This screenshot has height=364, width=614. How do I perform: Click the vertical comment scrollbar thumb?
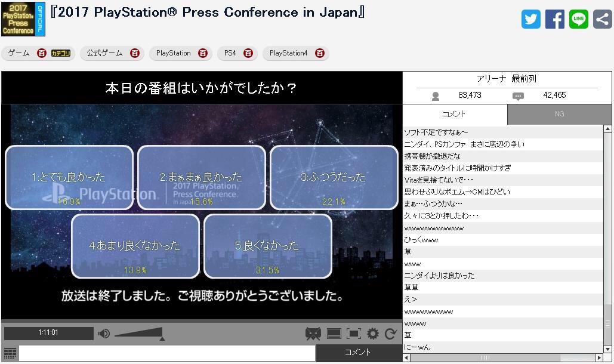coord(607,323)
